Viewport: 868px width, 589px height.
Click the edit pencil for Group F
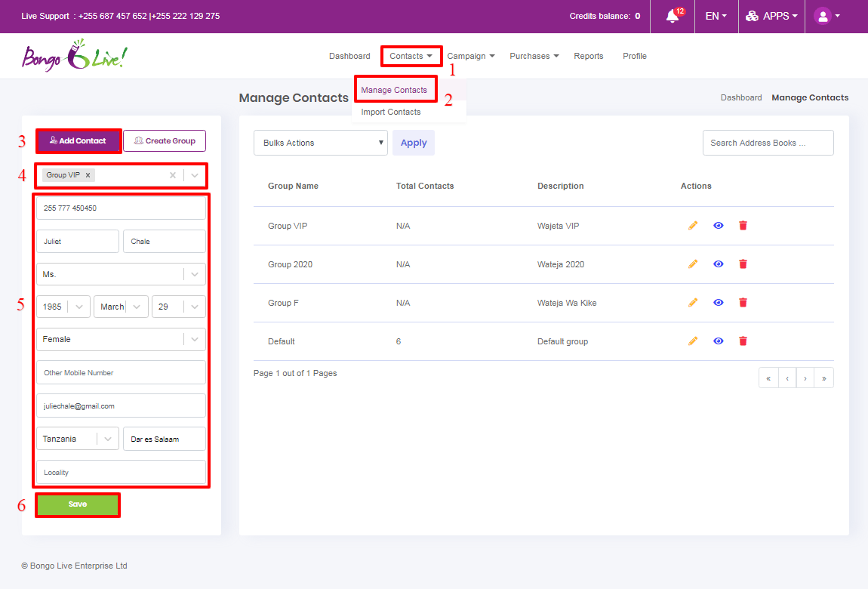click(x=693, y=303)
